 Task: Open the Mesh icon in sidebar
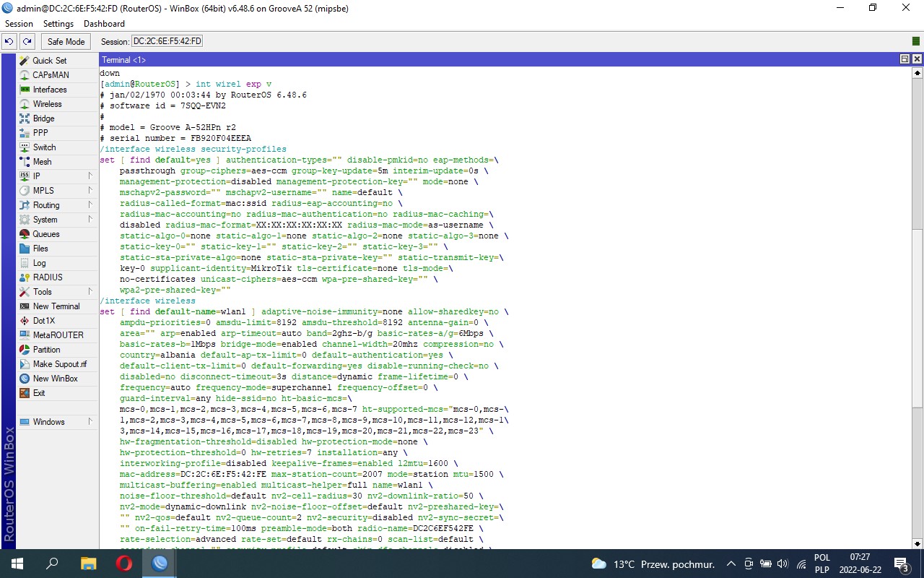point(25,162)
